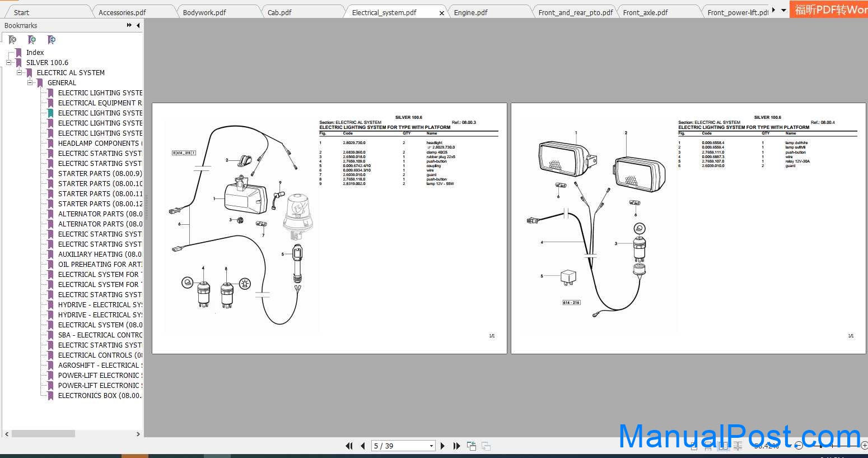
Task: Open the tab list dropdown arrow
Action: point(783,10)
